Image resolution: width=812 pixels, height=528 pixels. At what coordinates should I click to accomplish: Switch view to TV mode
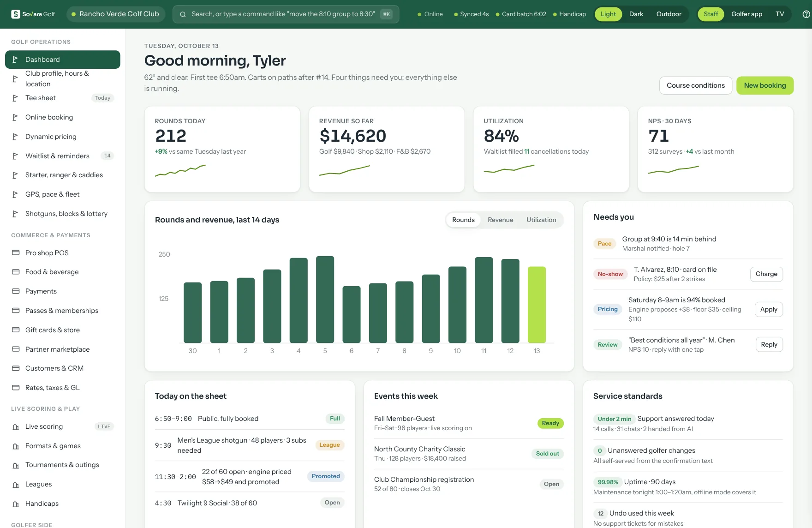click(x=780, y=14)
